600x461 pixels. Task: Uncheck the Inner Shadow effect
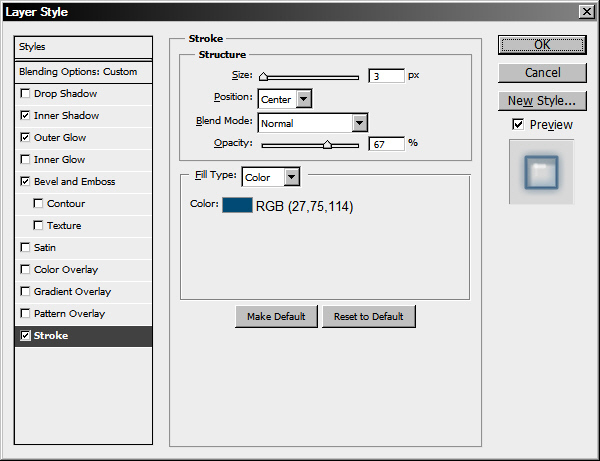(x=25, y=116)
